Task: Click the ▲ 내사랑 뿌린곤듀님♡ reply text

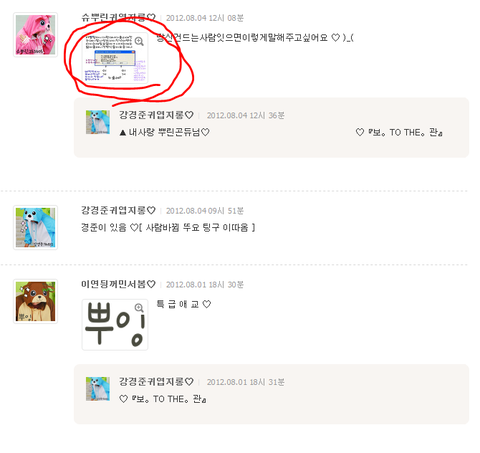Action: point(164,132)
